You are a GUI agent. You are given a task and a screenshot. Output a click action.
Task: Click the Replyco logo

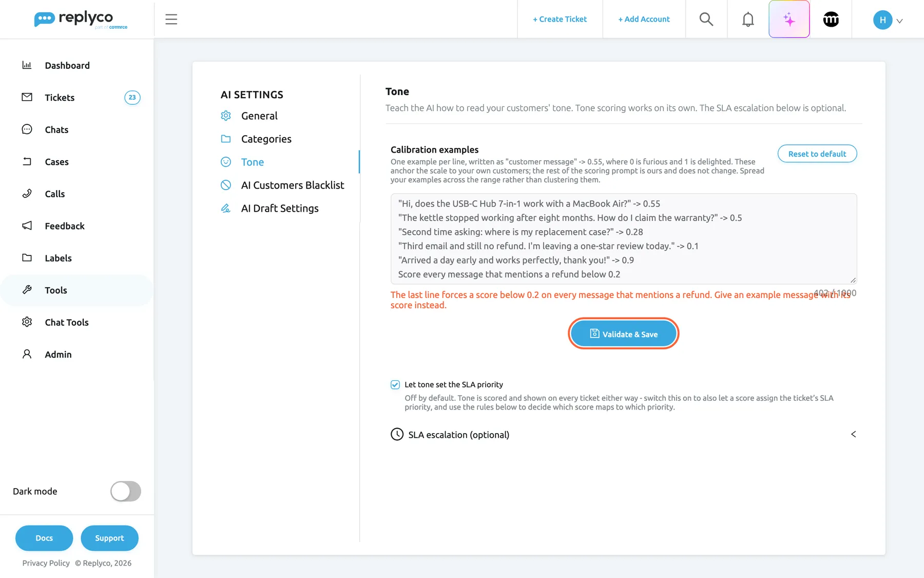coord(81,20)
